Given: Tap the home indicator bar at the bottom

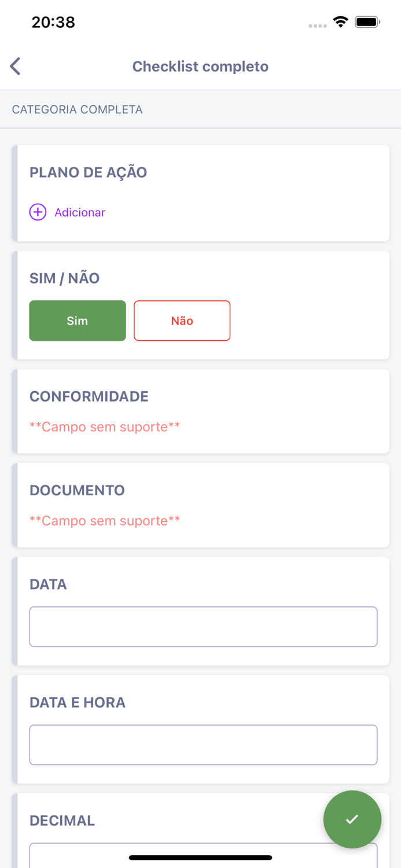Looking at the screenshot, I should (x=200, y=858).
